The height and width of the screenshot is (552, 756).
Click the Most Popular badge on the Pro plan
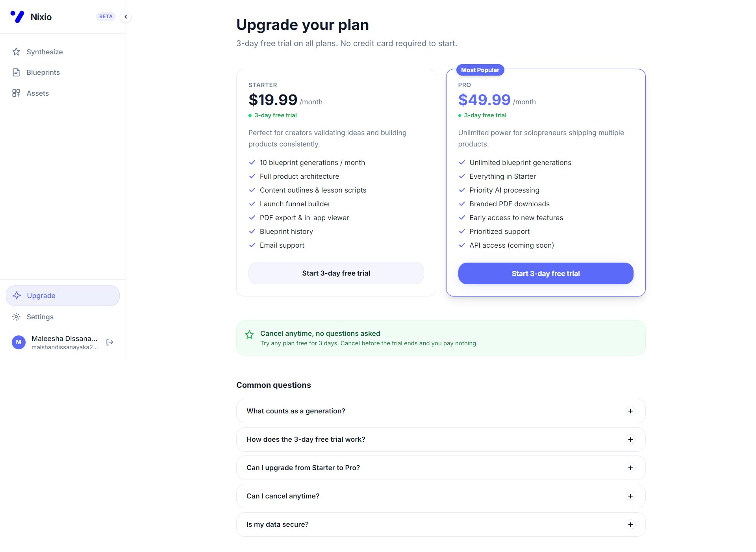click(x=480, y=70)
